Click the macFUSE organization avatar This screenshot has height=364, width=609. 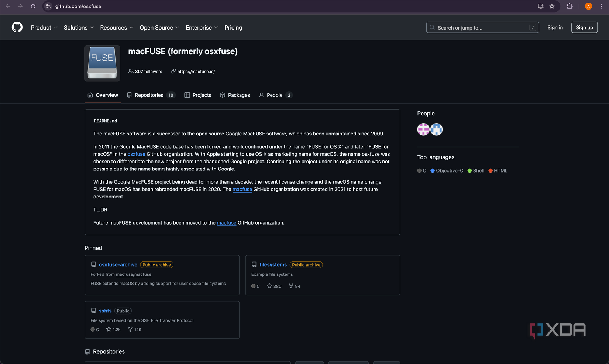(x=102, y=63)
